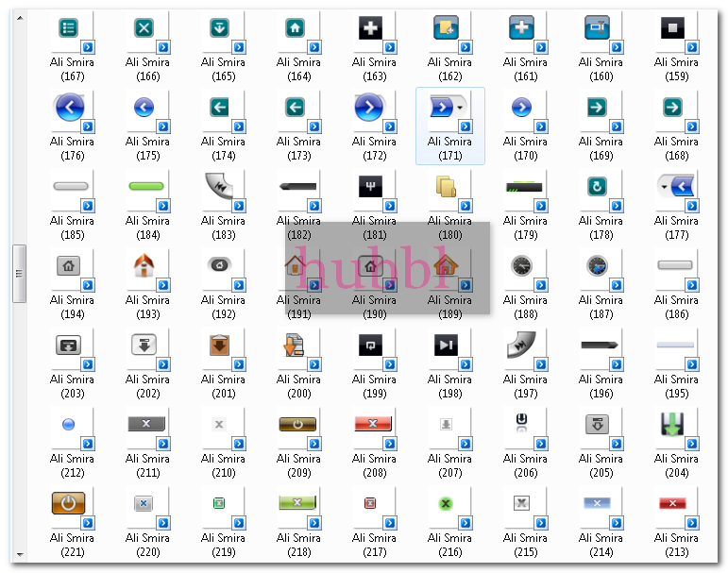Select the Ali Smira (177) back dropdown icon
The image size is (728, 573).
click(676, 187)
